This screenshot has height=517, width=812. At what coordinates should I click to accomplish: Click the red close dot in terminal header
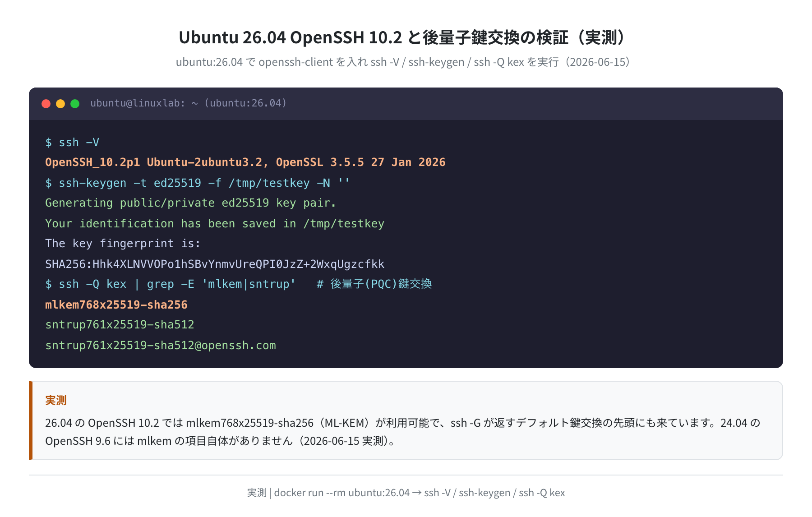46,104
